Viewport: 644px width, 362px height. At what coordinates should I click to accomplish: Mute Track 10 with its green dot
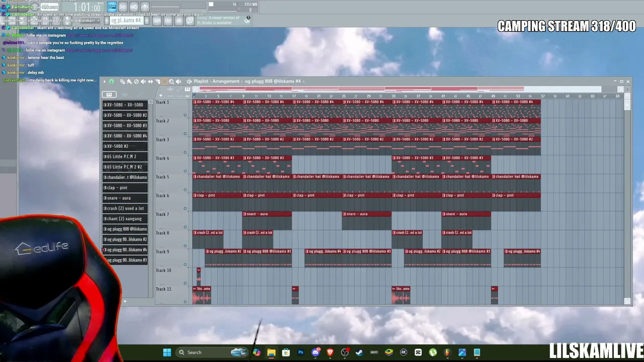coord(185,283)
